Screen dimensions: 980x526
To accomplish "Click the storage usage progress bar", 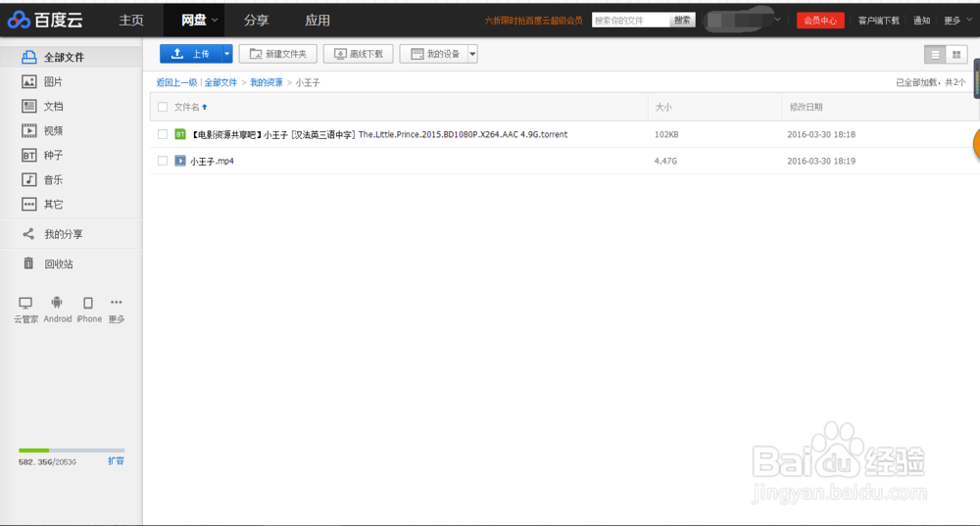I will (x=72, y=450).
